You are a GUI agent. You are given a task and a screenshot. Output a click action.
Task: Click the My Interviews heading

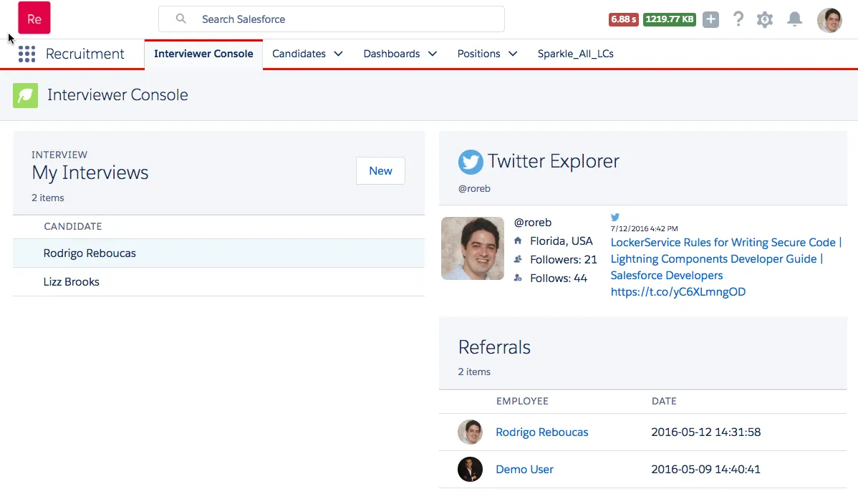pyautogui.click(x=90, y=173)
